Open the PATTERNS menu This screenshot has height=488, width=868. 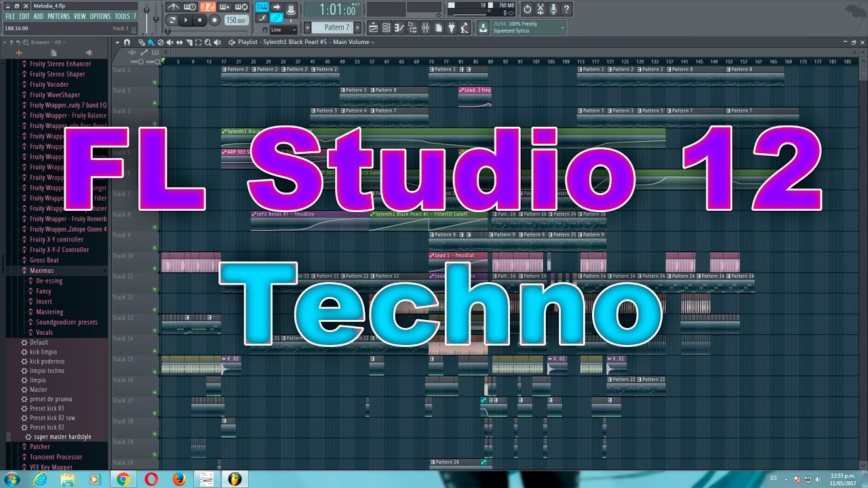(x=58, y=16)
